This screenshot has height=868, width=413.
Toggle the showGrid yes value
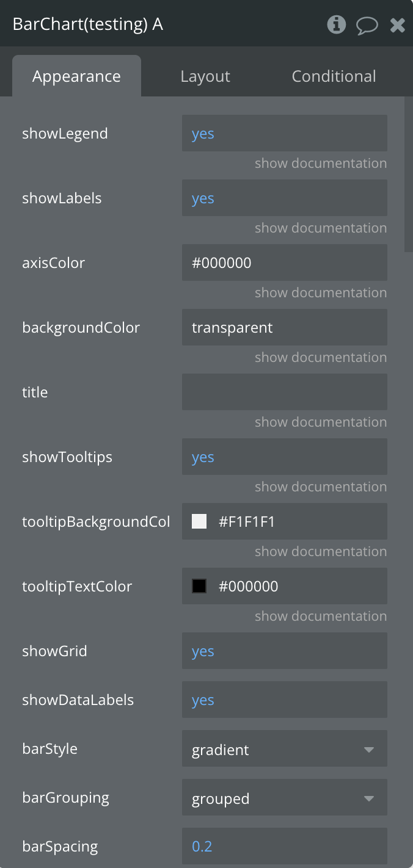[x=203, y=651]
